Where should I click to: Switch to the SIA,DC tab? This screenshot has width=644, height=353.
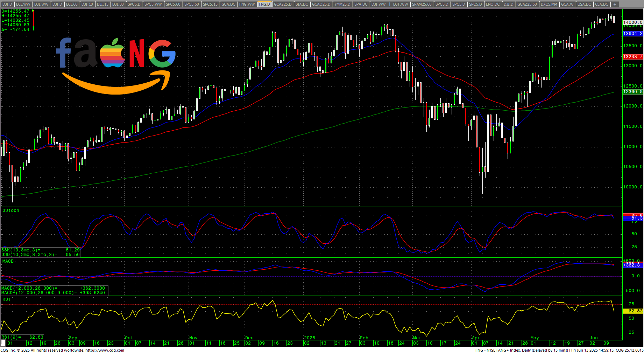[302, 4]
